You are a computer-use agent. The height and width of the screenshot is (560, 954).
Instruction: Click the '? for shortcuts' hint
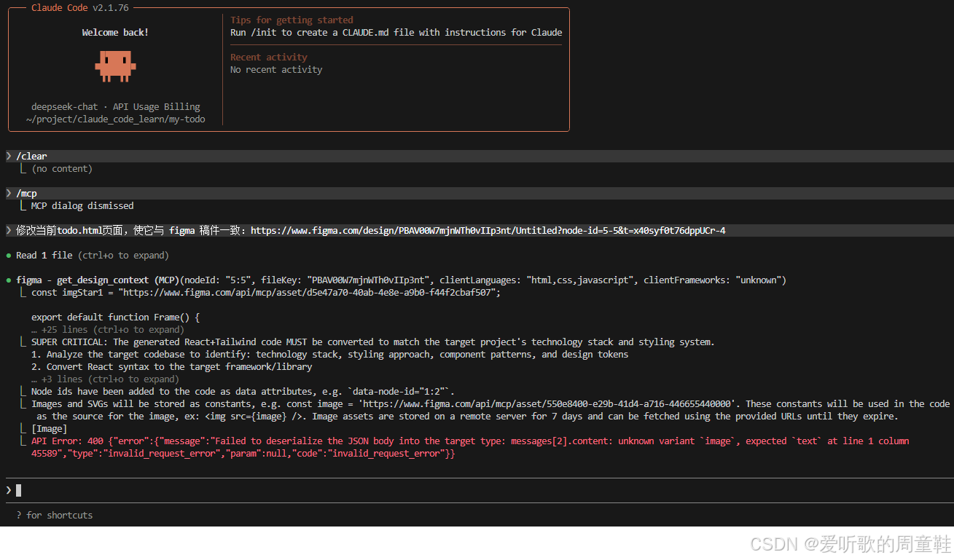[x=55, y=516]
